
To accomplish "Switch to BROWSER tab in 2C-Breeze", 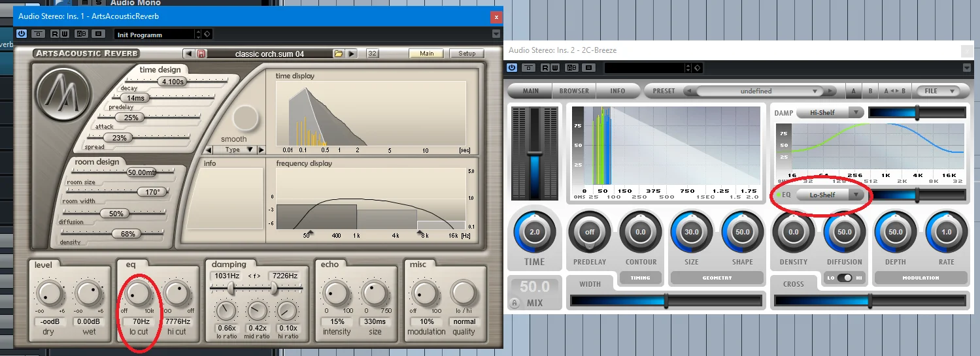I will [x=574, y=91].
